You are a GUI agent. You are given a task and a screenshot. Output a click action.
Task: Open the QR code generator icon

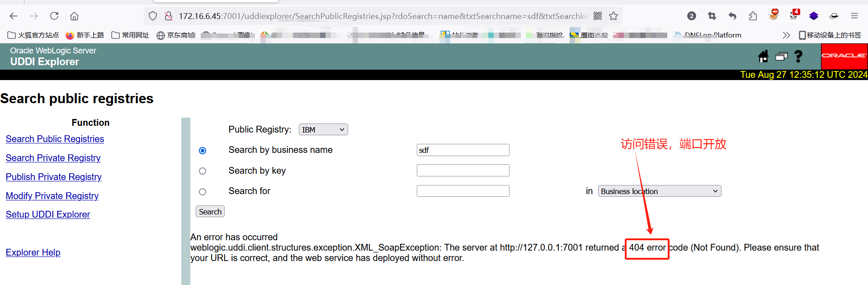click(x=598, y=16)
